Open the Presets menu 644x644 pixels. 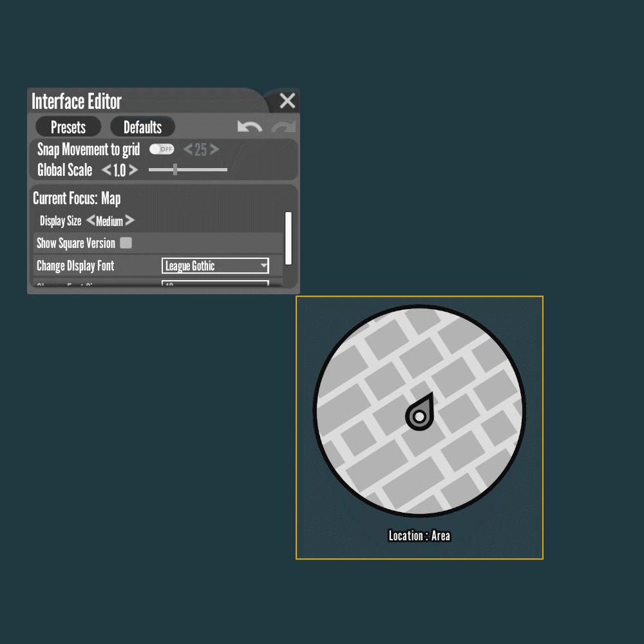68,127
